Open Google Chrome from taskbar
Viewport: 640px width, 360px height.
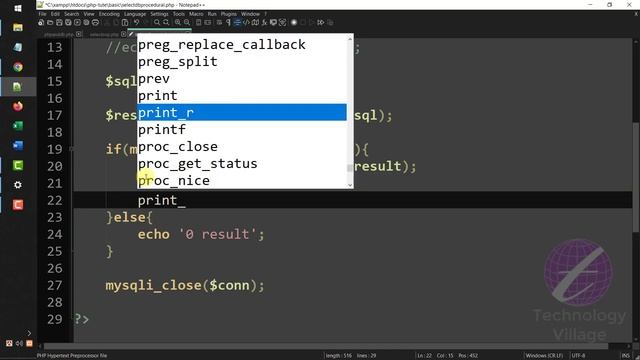click(x=18, y=67)
